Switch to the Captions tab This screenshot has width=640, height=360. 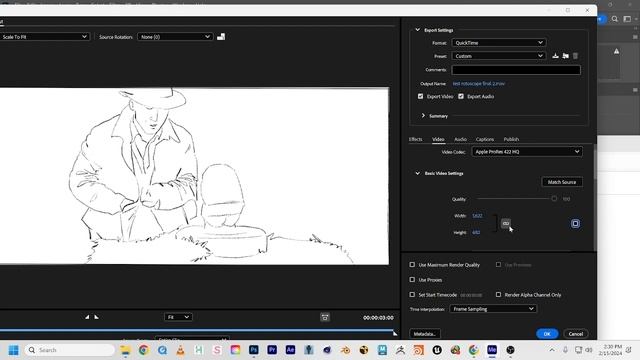point(484,139)
